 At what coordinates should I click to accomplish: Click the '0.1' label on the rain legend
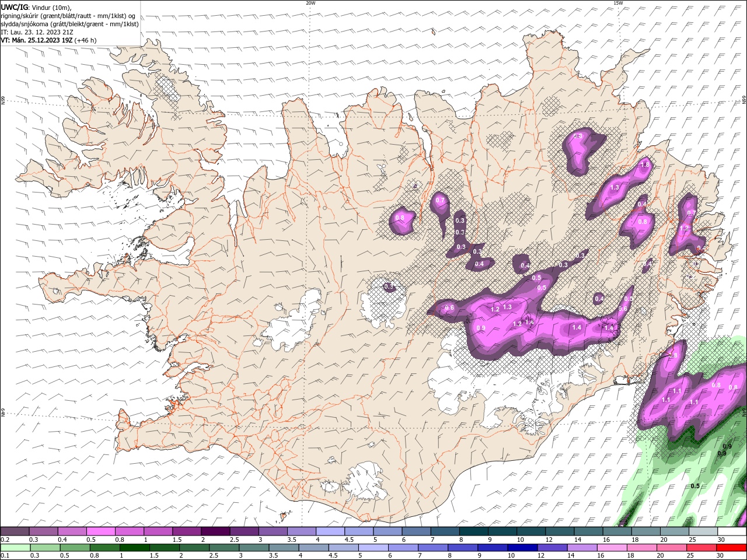click(4, 556)
